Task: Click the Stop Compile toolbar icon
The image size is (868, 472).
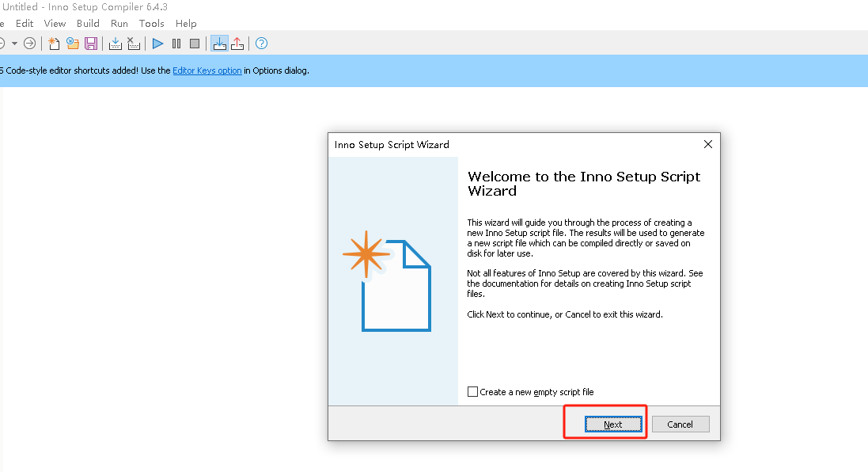Action: pyautogui.click(x=134, y=44)
